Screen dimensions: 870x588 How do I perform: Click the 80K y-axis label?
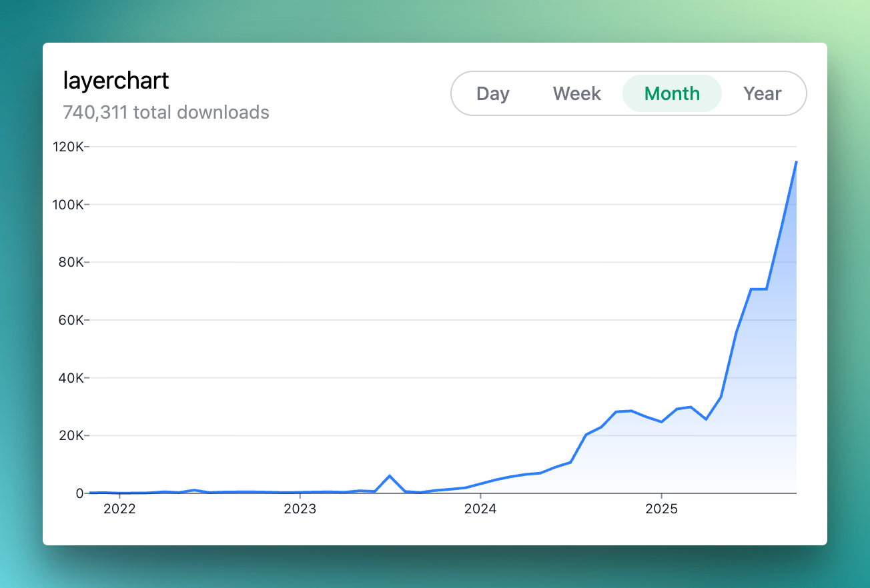pyautogui.click(x=70, y=262)
